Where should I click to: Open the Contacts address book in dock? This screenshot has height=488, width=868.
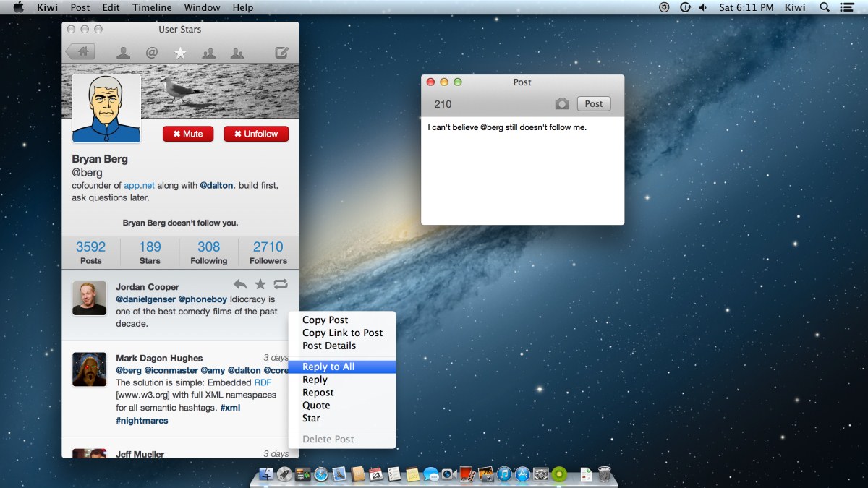pyautogui.click(x=358, y=474)
